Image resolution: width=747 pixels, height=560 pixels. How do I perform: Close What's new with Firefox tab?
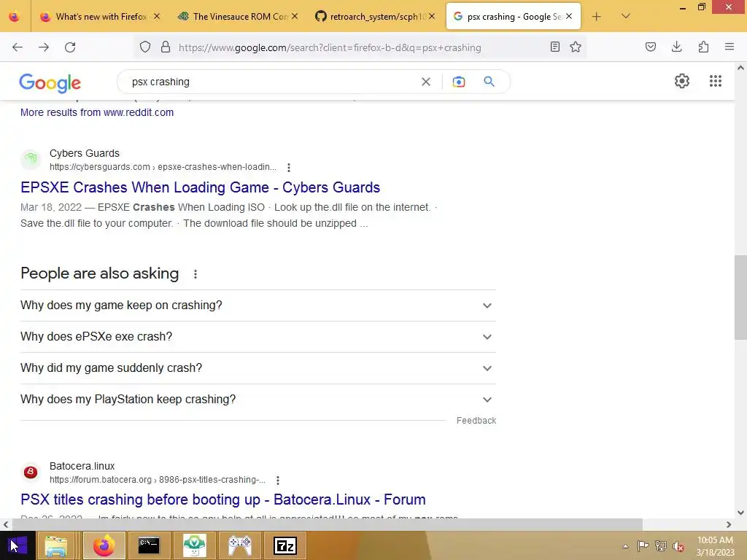[x=157, y=17]
